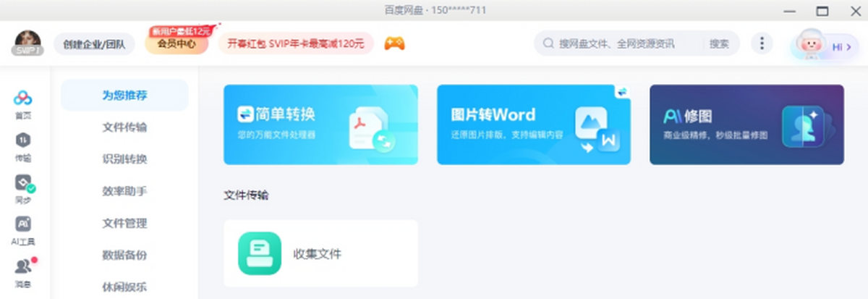Click the 收集文件 green icon

260,253
